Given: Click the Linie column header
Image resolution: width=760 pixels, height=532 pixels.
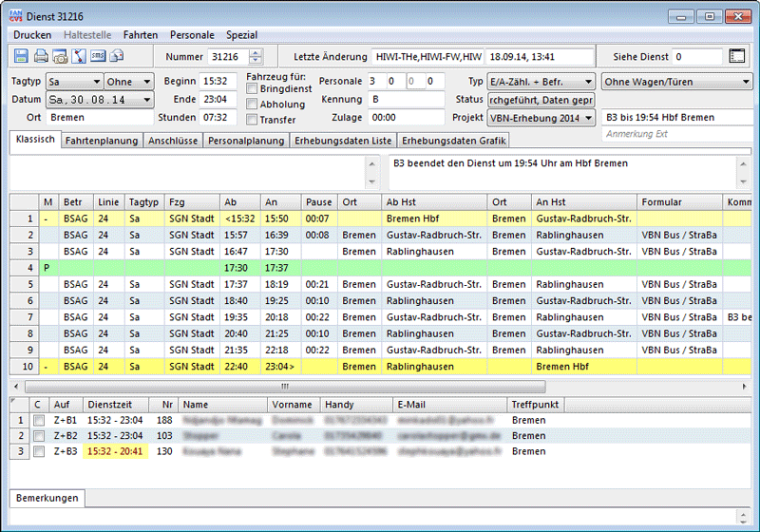Looking at the screenshot, I should [x=108, y=202].
